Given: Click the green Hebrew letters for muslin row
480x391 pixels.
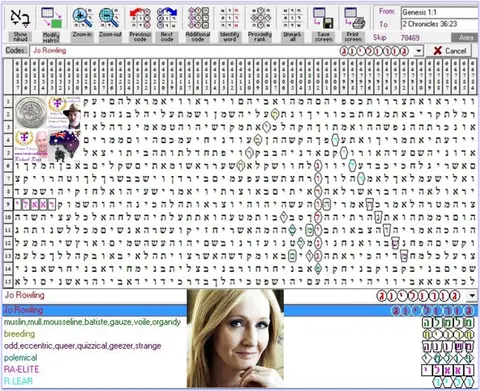Looking at the screenshot, I should pyautogui.click(x=448, y=322).
